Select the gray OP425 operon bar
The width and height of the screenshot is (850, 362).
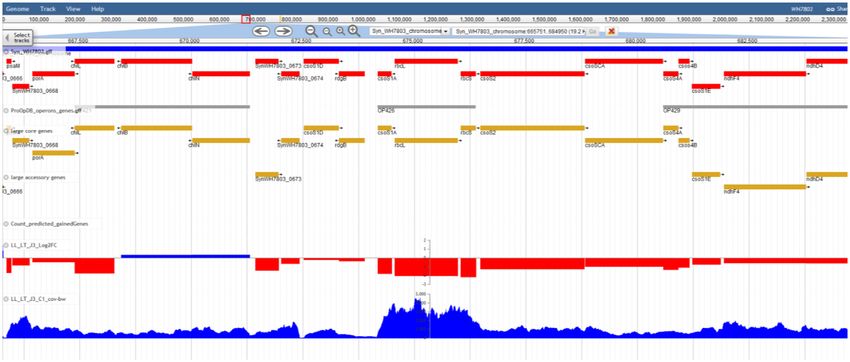[x=427, y=107]
